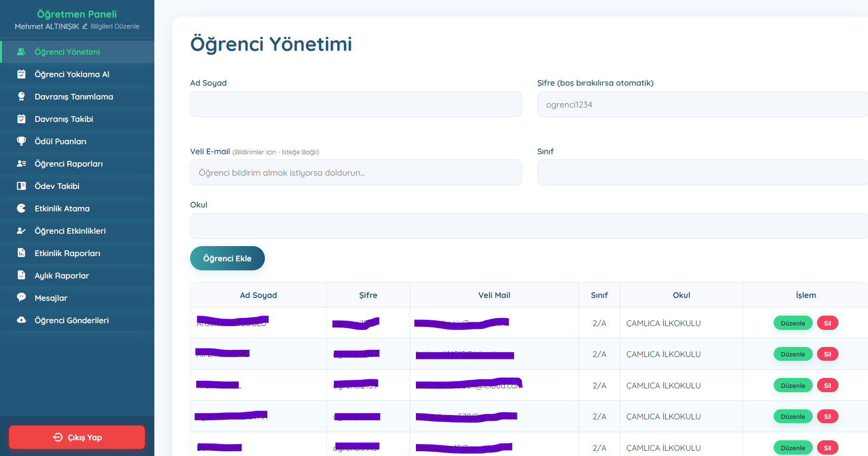Click the pencil icon beside Mehmet ALTINIŞIK

click(85, 26)
